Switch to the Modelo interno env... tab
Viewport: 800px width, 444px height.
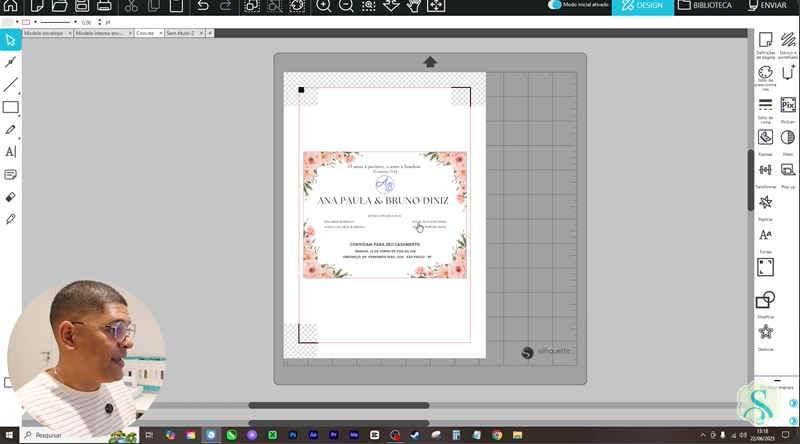tap(99, 33)
